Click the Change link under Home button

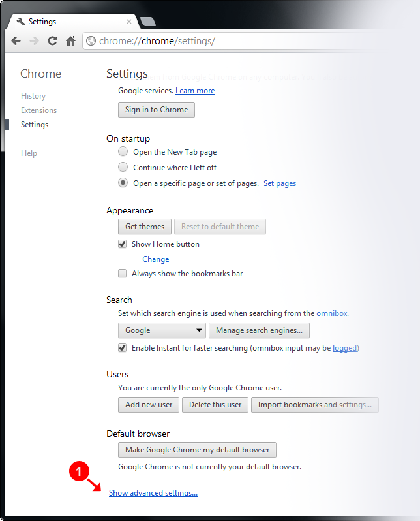pyautogui.click(x=156, y=259)
